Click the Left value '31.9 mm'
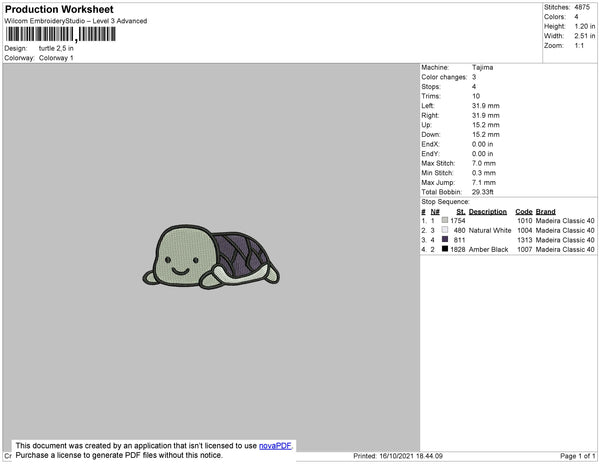The width and height of the screenshot is (600, 464). [x=486, y=106]
